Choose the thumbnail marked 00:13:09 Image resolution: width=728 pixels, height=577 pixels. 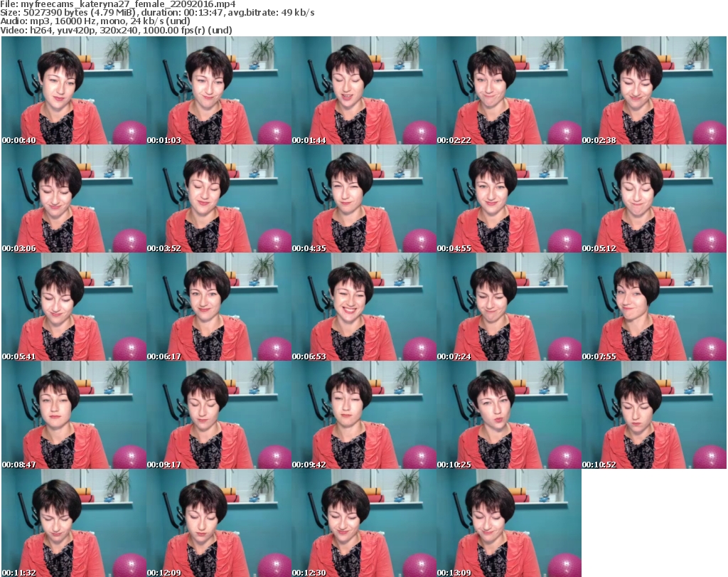(509, 523)
